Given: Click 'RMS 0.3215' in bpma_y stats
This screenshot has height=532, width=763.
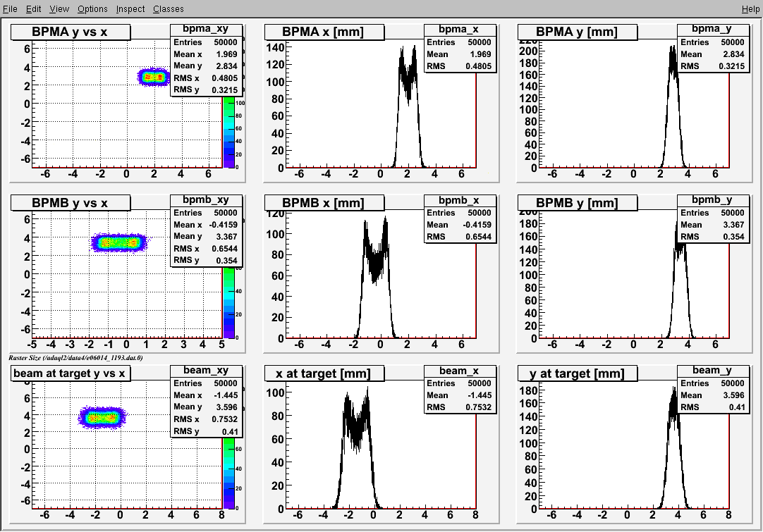Looking at the screenshot, I should pyautogui.click(x=712, y=66).
